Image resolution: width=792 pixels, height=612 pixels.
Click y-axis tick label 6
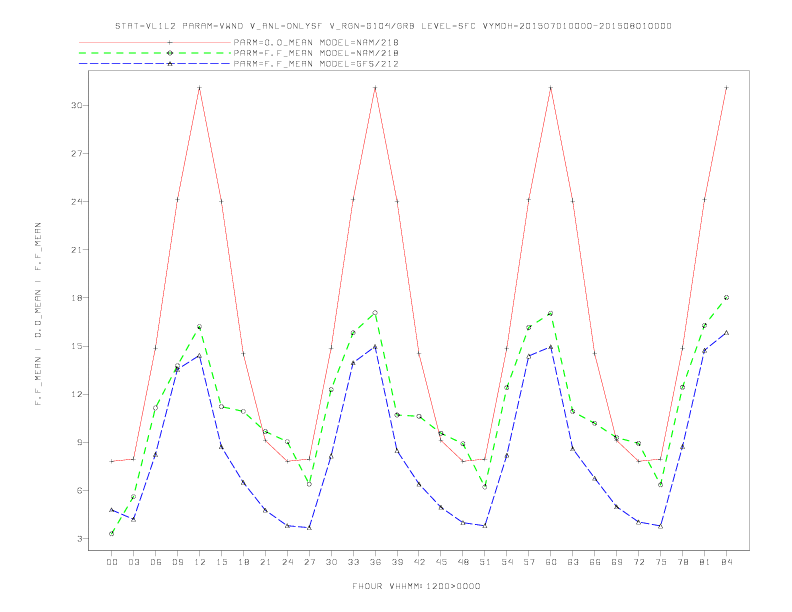(79, 491)
